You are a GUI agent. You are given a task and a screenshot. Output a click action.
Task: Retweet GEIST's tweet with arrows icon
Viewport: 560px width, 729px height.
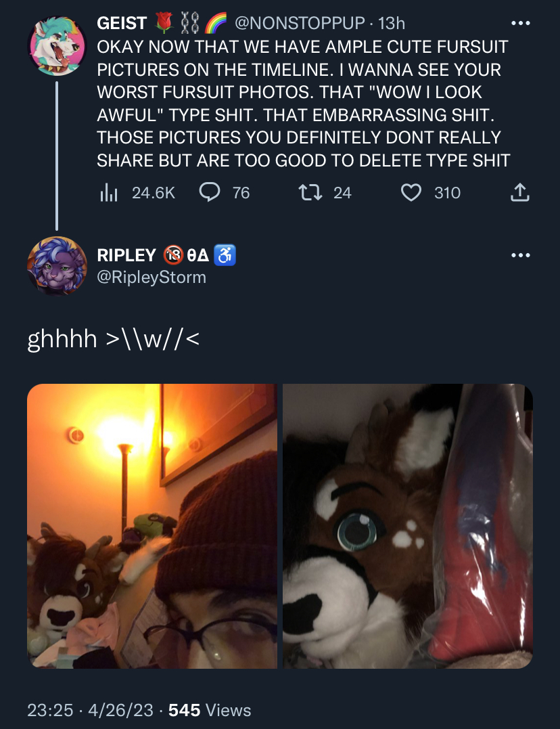310,192
